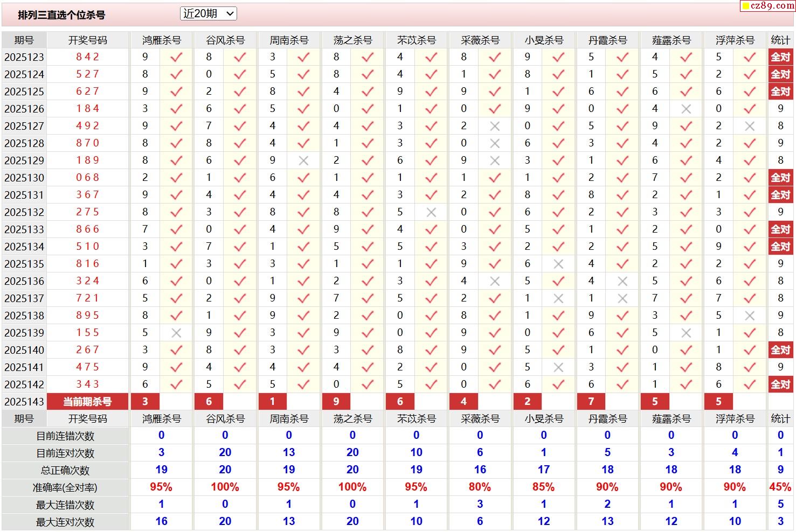
Task: Click the 最大连错次数 row label
Action: [x=65, y=505]
